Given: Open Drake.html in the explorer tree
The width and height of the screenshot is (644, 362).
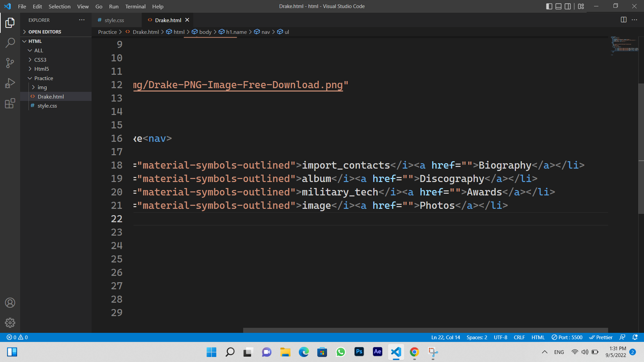Looking at the screenshot, I should pyautogui.click(x=56, y=97).
